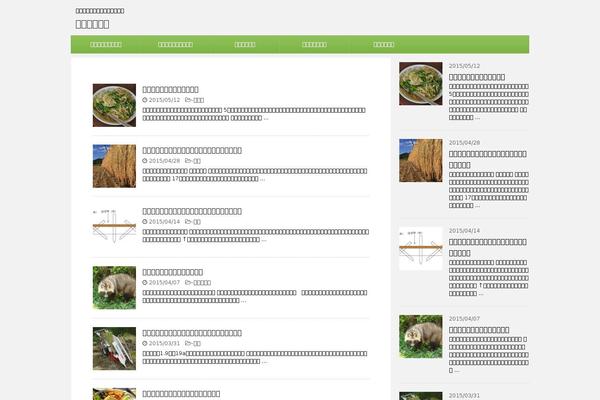Viewport: 600px width, 400px height.
Task: Click the main list date 2015/04/14
Action: [164, 222]
